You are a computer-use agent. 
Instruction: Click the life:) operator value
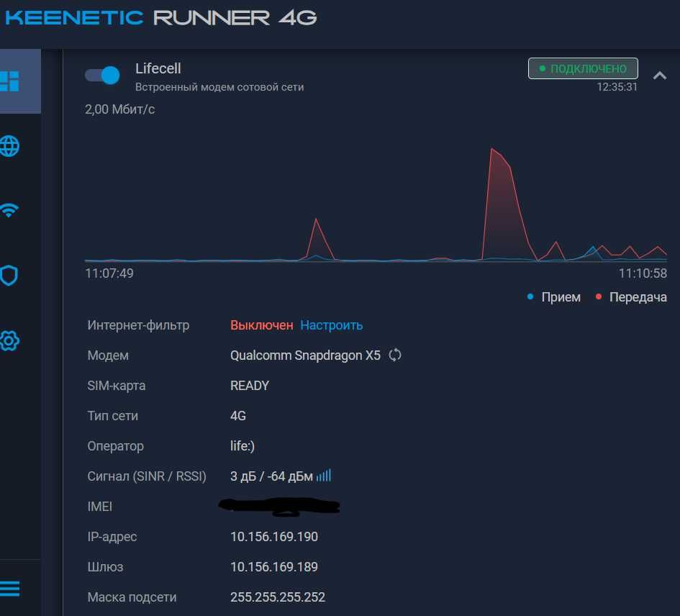(242, 446)
